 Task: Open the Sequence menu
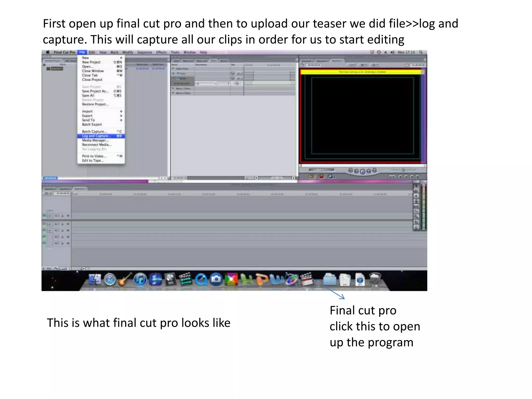pyautogui.click(x=144, y=52)
